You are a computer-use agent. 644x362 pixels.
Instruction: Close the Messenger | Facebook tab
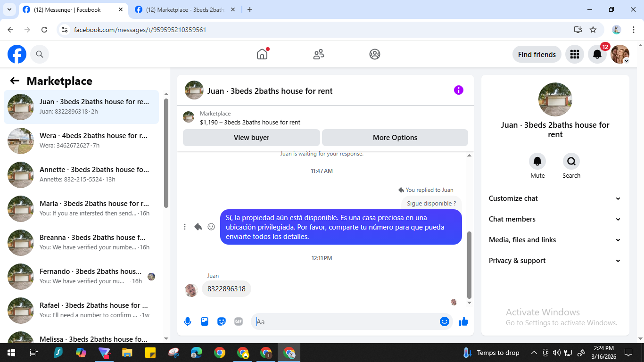tap(121, 9)
